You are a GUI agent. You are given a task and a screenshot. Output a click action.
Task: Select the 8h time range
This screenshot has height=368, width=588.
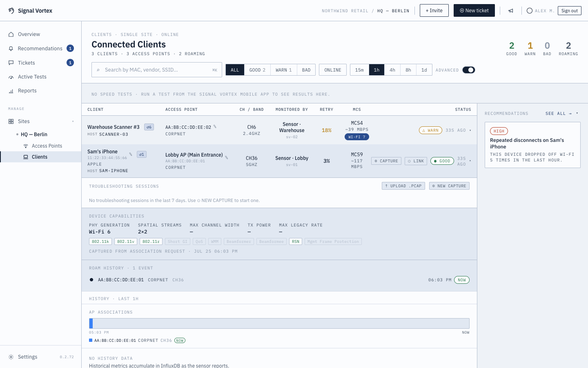pos(408,70)
